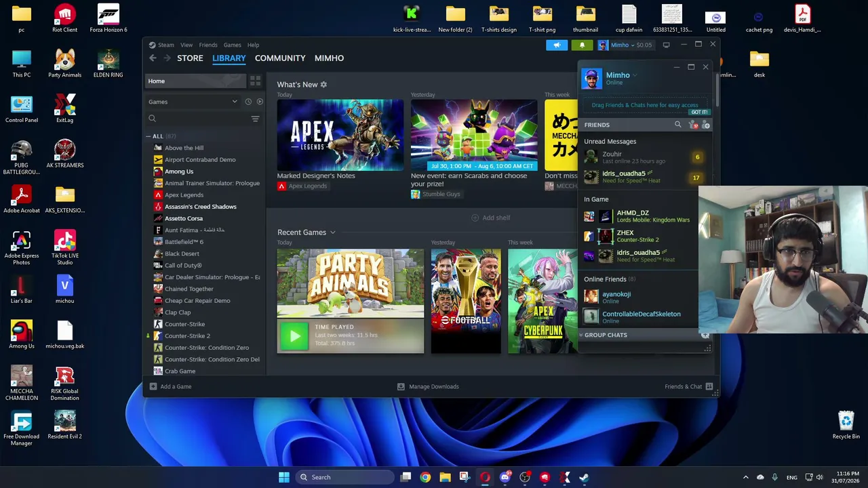The image size is (868, 488).
Task: Select Forza Horizon 6 desktop icon
Action: [x=108, y=19]
